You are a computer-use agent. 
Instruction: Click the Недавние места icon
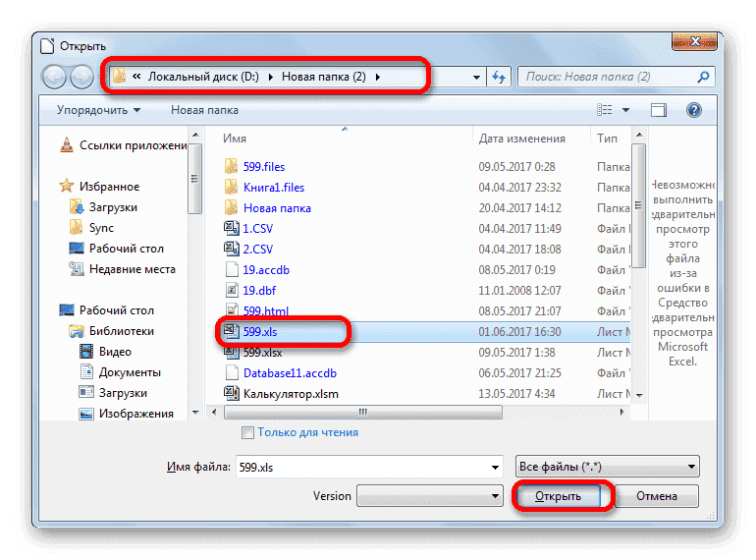(77, 268)
